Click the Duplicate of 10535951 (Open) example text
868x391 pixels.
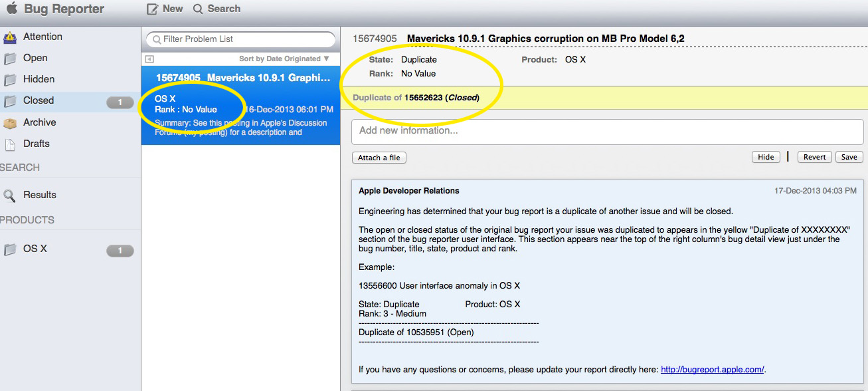coord(416,332)
